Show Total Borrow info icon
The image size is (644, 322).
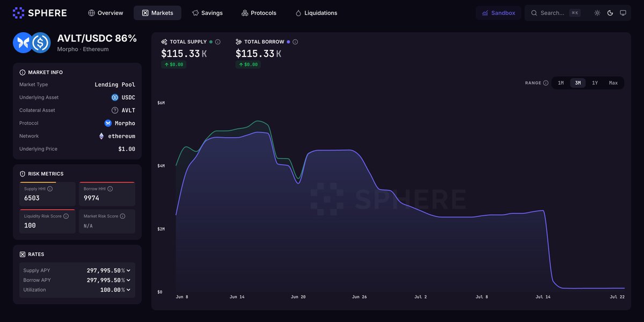[x=295, y=42]
